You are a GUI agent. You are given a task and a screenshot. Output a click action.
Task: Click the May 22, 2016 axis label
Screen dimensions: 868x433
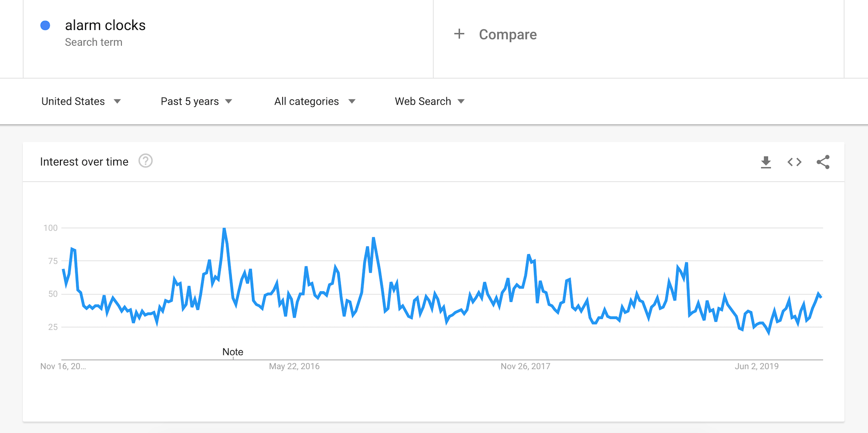(x=294, y=366)
